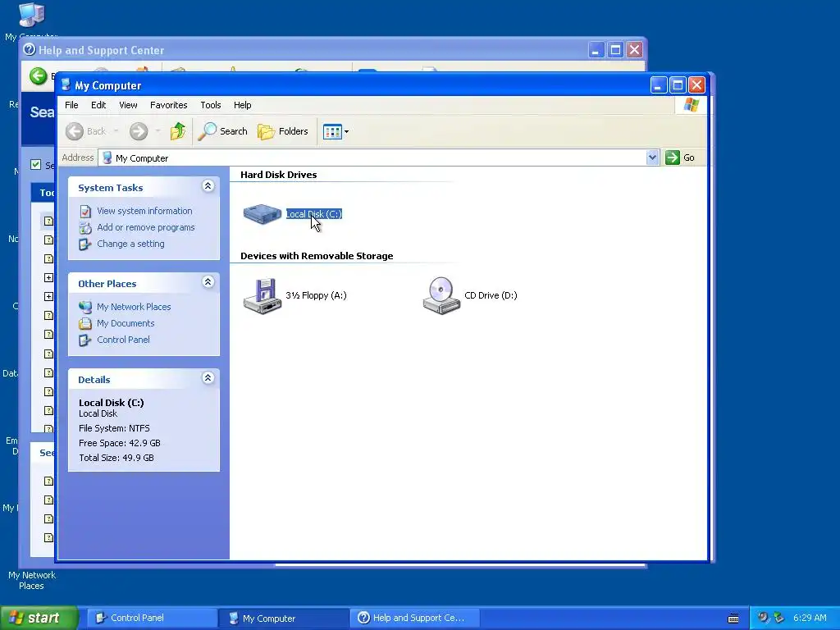840x630 pixels.
Task: Click the Help and Support Center back arrow
Action: point(38,76)
